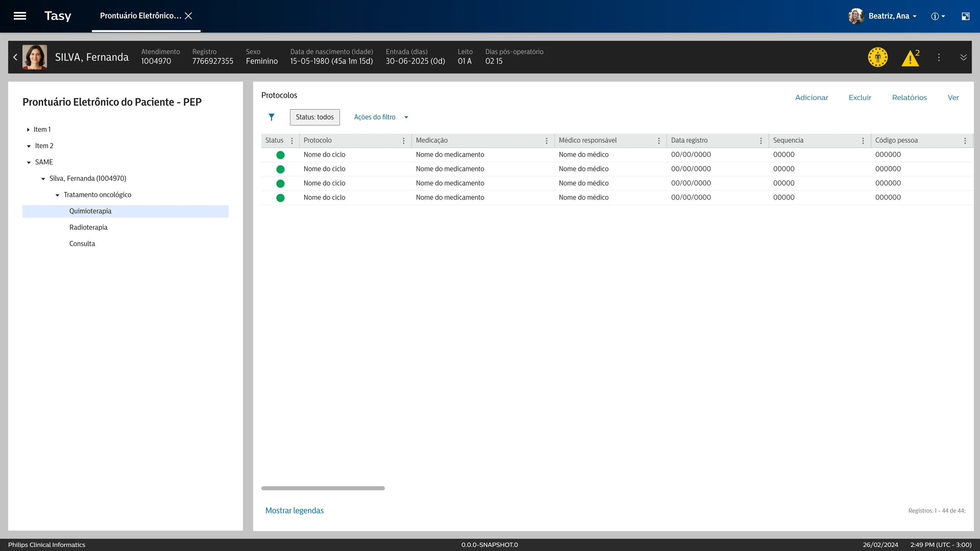Image resolution: width=980 pixels, height=551 pixels.
Task: Switch to Prontuário Eletrônico tab
Action: pos(140,16)
